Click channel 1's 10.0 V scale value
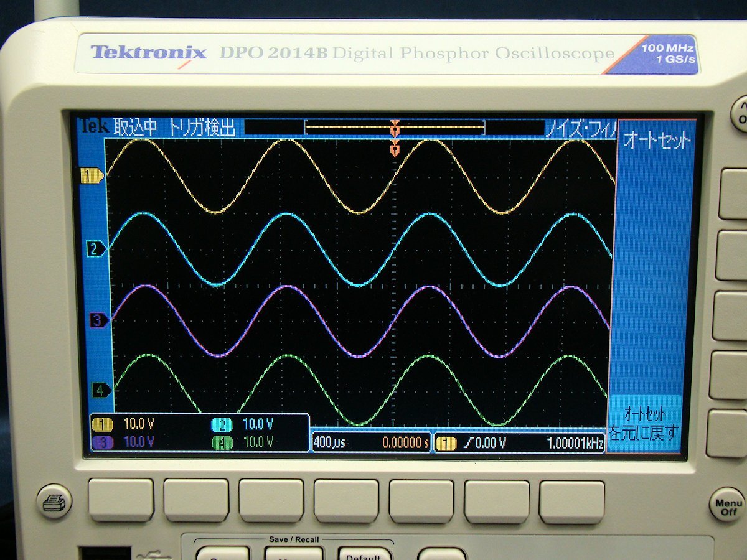The image size is (747, 560). pyautogui.click(x=138, y=424)
